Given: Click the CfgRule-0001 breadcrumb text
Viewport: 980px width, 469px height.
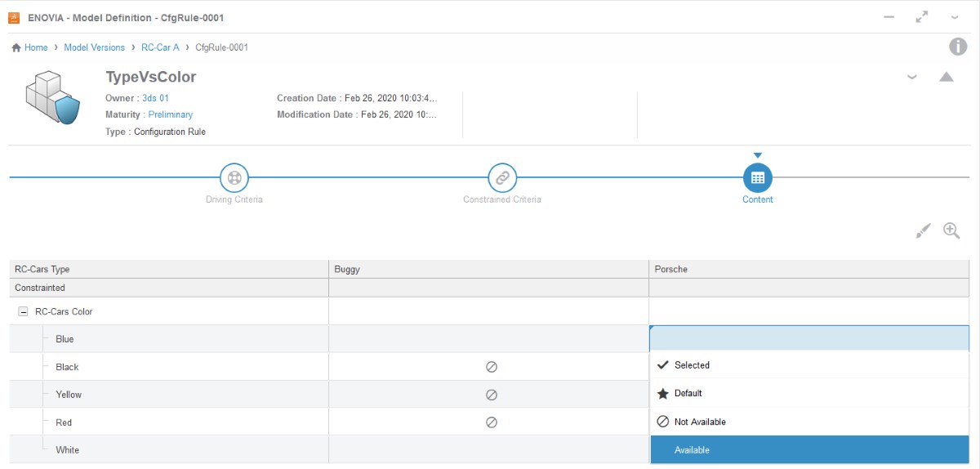Looking at the screenshot, I should [x=222, y=47].
